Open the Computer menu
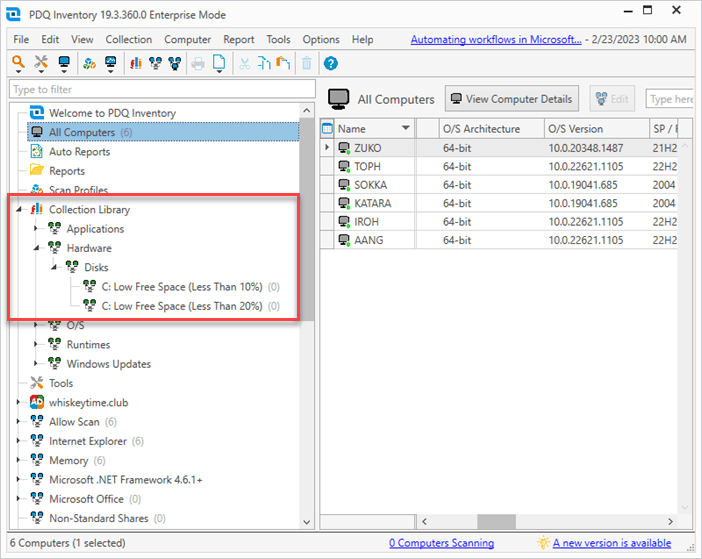 coord(187,39)
